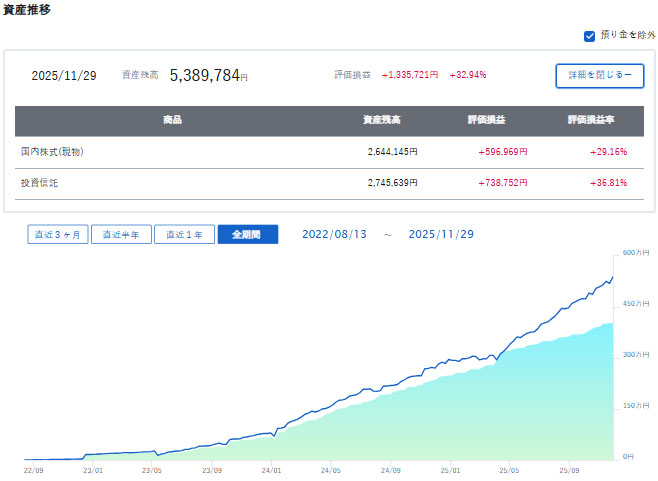Switch to the 直近半年 period
This screenshot has height=481, width=658.
click(x=120, y=234)
